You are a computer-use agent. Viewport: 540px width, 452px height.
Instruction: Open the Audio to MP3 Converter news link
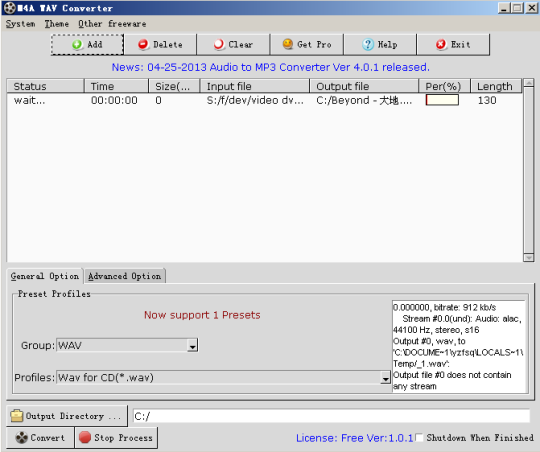tap(270, 67)
